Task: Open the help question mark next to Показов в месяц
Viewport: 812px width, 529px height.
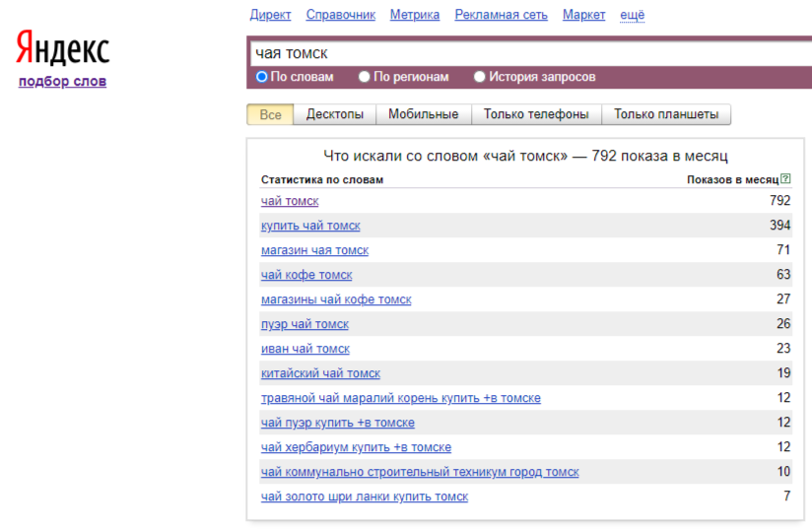Action: coord(785,178)
